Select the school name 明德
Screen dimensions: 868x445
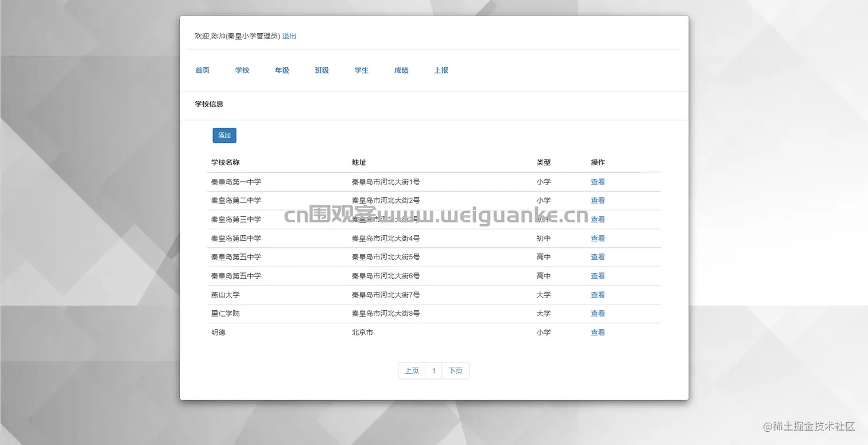point(218,333)
